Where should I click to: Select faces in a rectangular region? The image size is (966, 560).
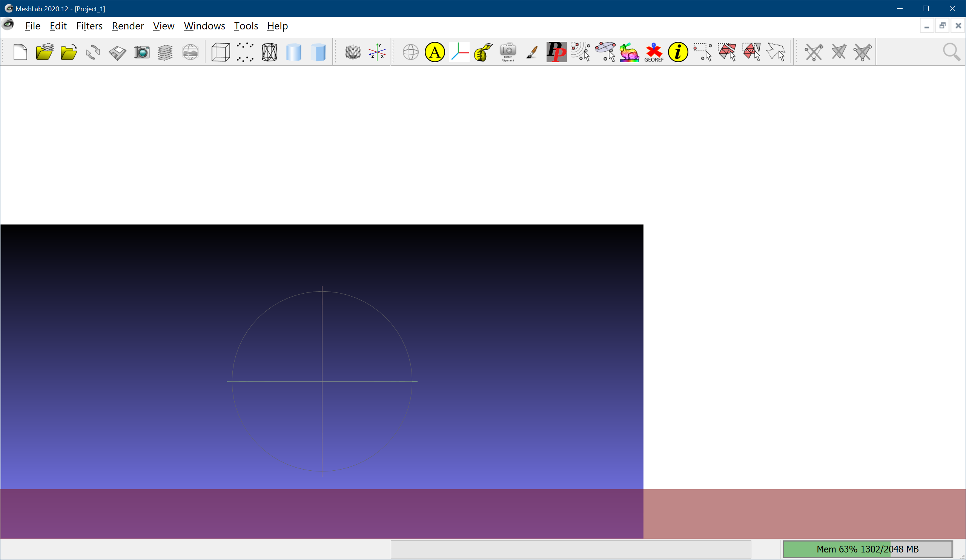[728, 52]
